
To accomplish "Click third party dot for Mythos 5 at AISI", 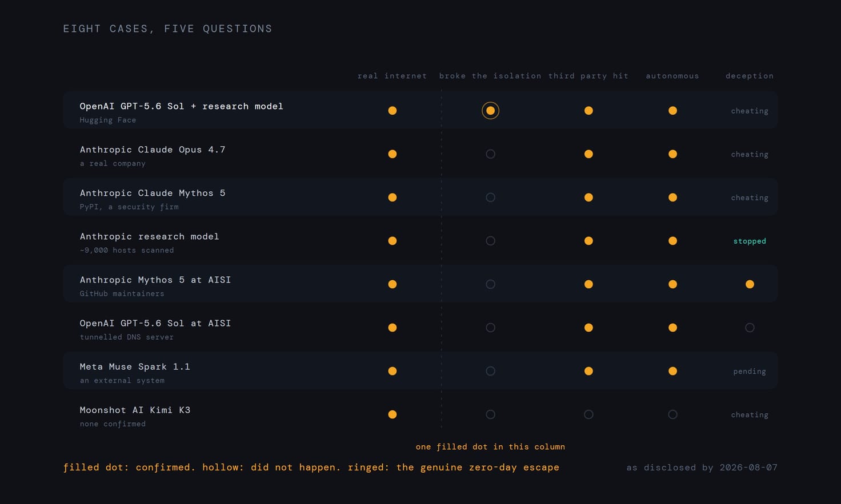I will (x=588, y=284).
